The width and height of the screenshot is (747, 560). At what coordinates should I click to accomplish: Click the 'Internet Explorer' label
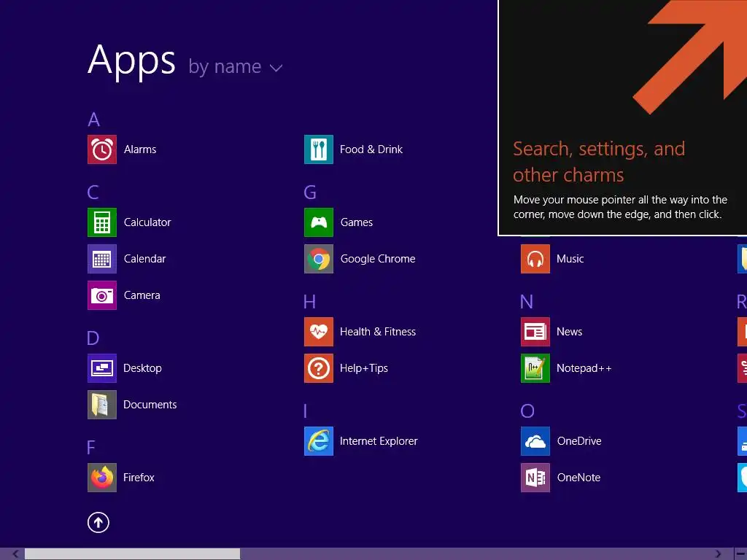click(x=379, y=441)
